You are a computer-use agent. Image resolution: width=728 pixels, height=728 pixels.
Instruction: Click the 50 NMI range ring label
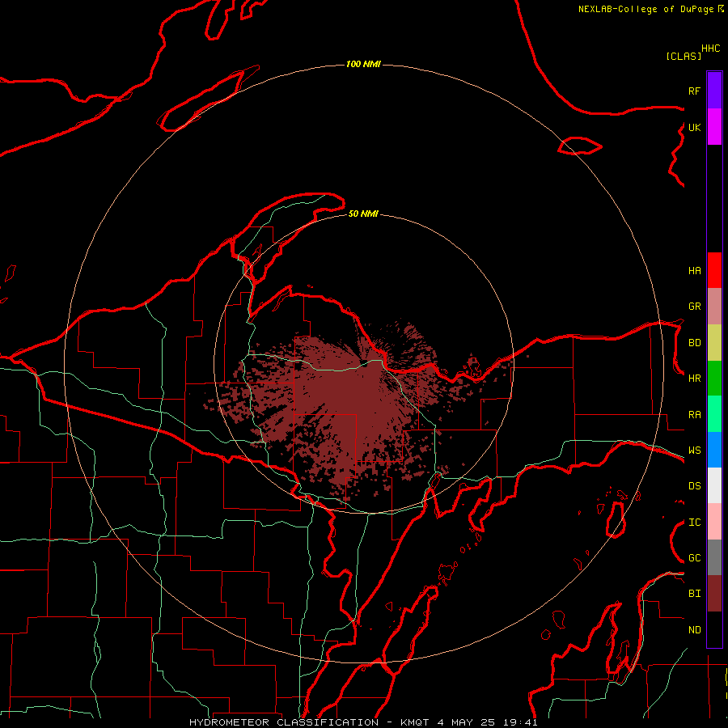(x=363, y=214)
